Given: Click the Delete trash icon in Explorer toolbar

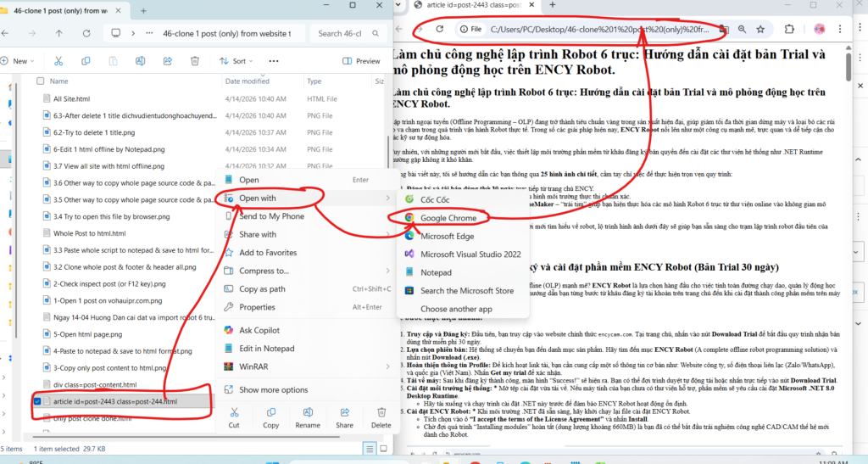Looking at the screenshot, I should pyautogui.click(x=195, y=61).
